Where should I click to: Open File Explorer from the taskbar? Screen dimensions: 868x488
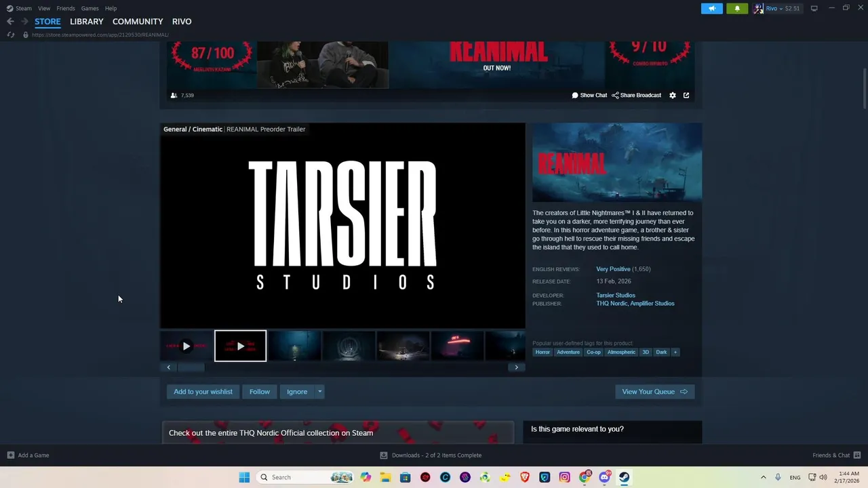pos(385,477)
